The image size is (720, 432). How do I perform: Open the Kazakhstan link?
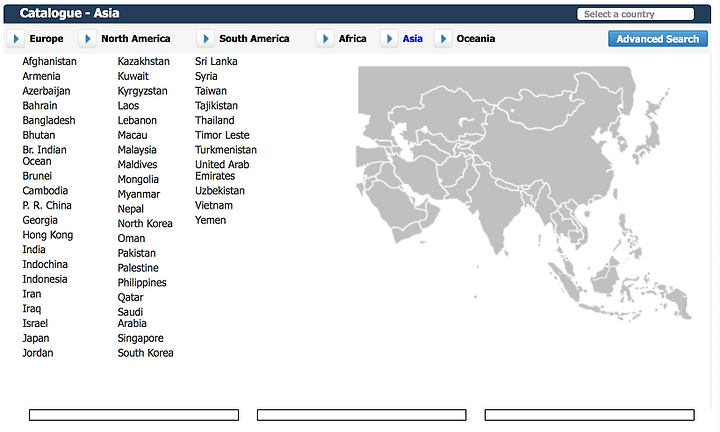[x=144, y=62]
